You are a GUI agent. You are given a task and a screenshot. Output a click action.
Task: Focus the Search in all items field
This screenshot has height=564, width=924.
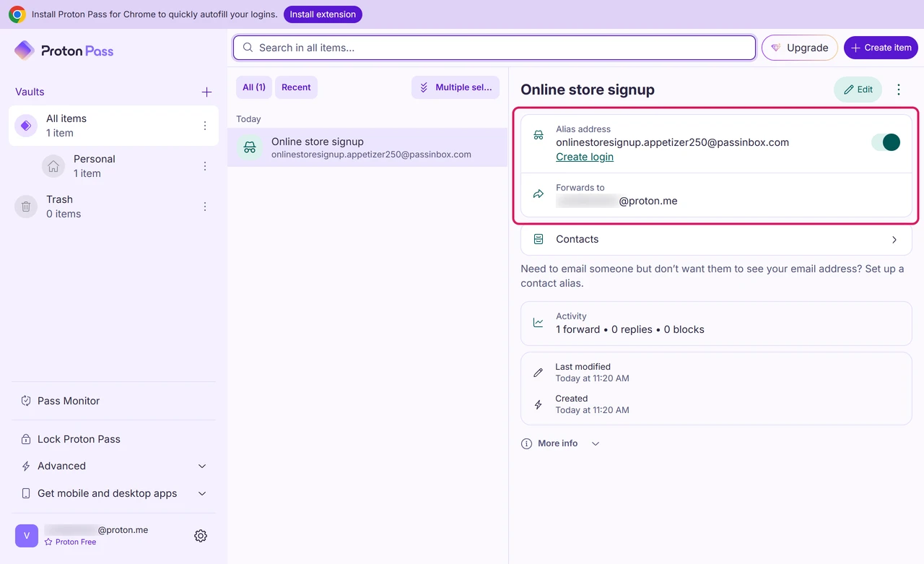494,48
